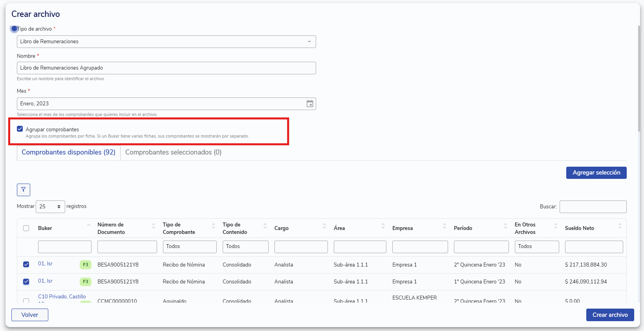Click the vertical scrollbar on the right

click(x=639, y=79)
